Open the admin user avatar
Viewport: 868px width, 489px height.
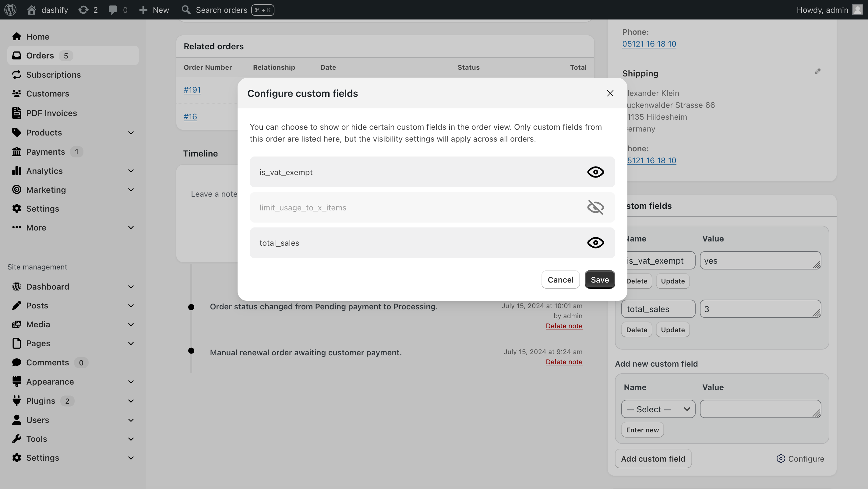(858, 10)
